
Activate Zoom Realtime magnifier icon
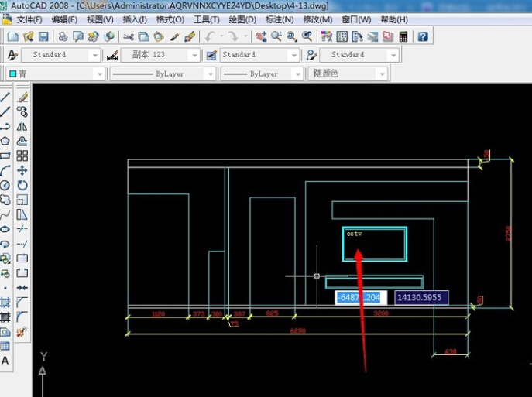[x=276, y=36]
